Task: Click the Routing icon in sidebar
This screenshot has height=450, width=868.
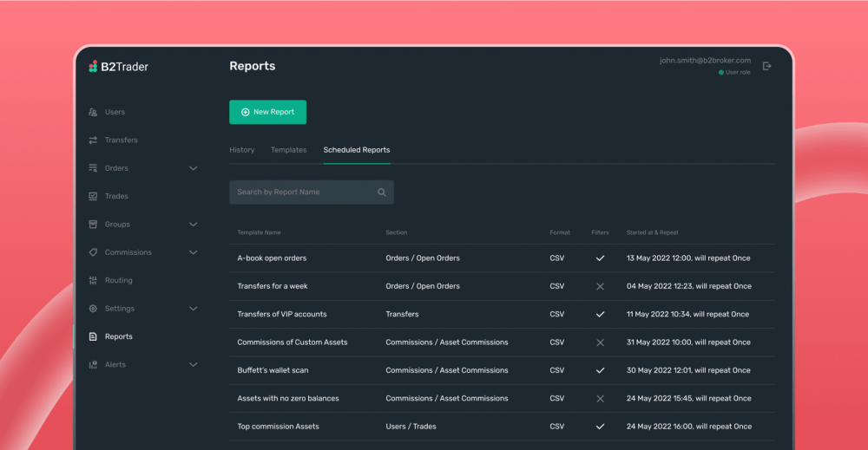Action: tap(93, 281)
